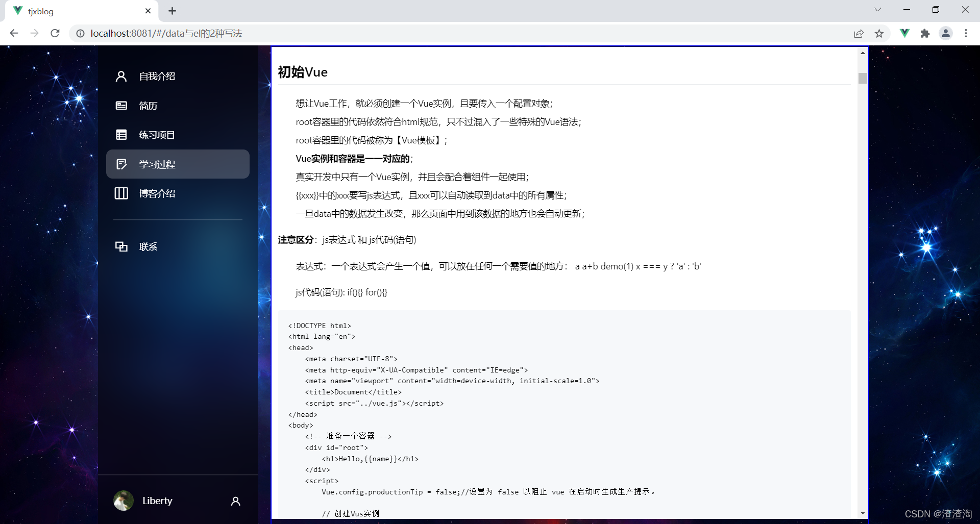The image size is (980, 524).
Task: Click the js代码(语句): if(){} for(){} line
Action: [341, 292]
